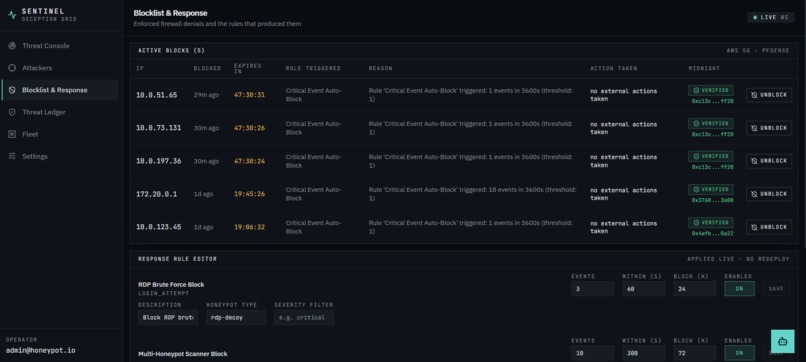This screenshot has height=362, width=806.
Task: Toggle Enabled ON for RDP Brute Force Block
Action: (739, 289)
